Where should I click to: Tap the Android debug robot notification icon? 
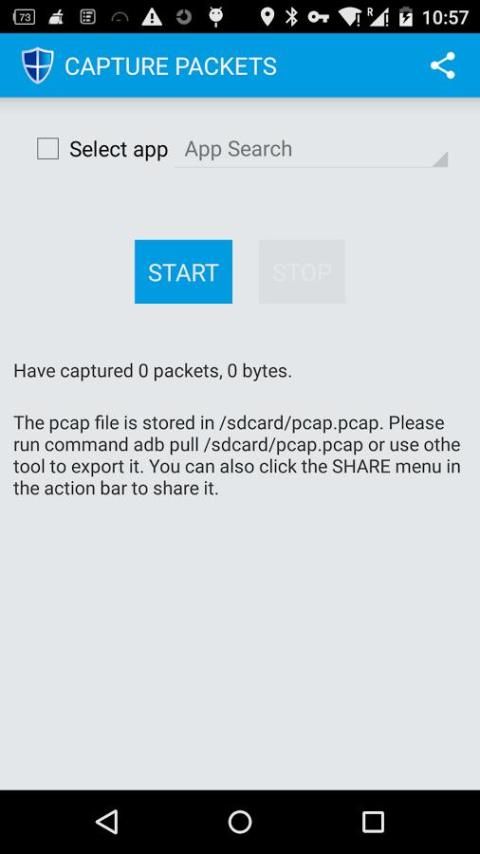click(216, 17)
